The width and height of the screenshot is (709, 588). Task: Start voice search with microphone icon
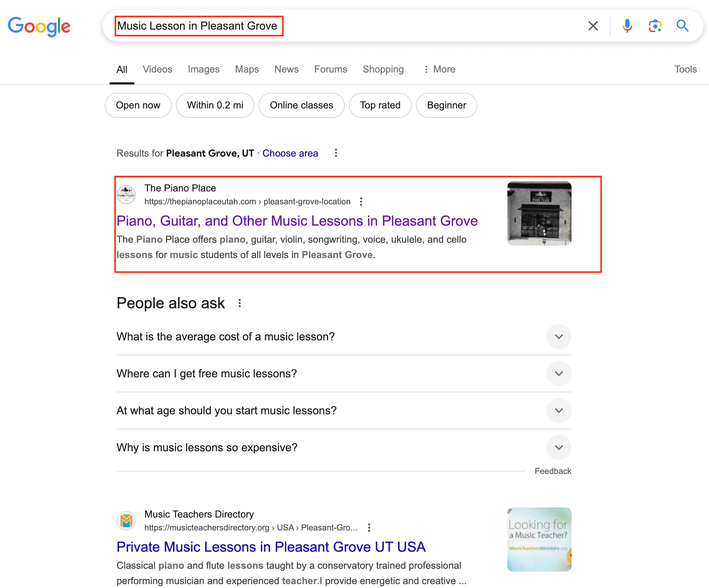click(x=627, y=26)
